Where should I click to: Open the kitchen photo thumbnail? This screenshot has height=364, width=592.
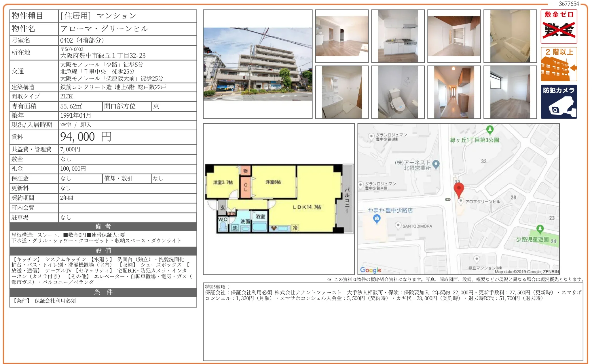tap(398, 36)
